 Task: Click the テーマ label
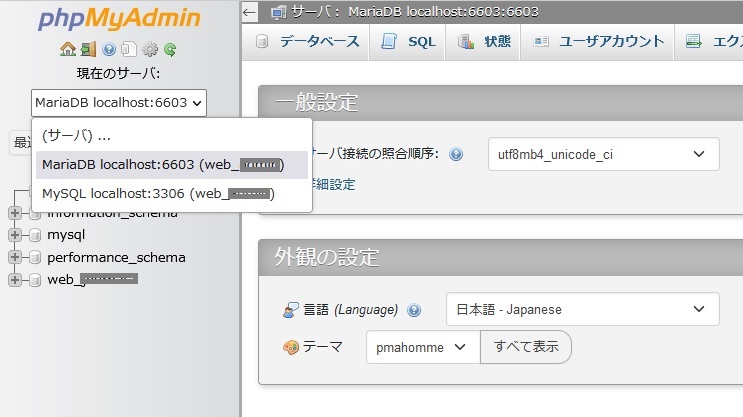[x=322, y=347]
